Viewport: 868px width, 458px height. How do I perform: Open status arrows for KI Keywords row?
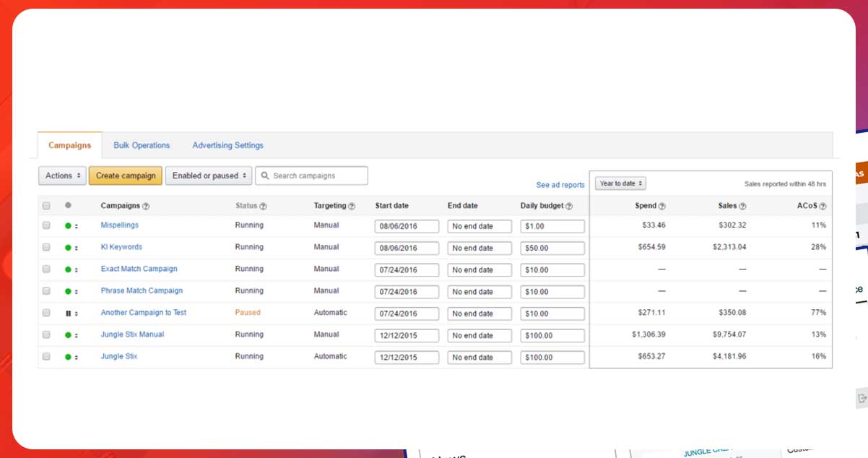click(77, 248)
